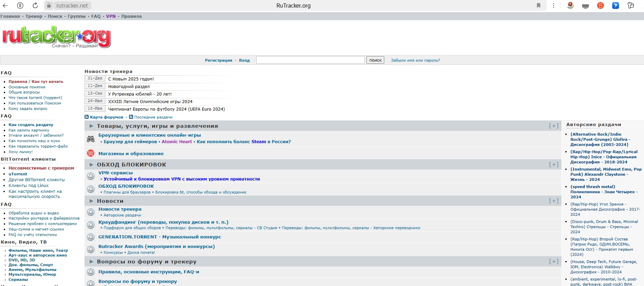
Task: Collapse triangle beside Вопросы по форуму и трекеру
Action: [91, 262]
